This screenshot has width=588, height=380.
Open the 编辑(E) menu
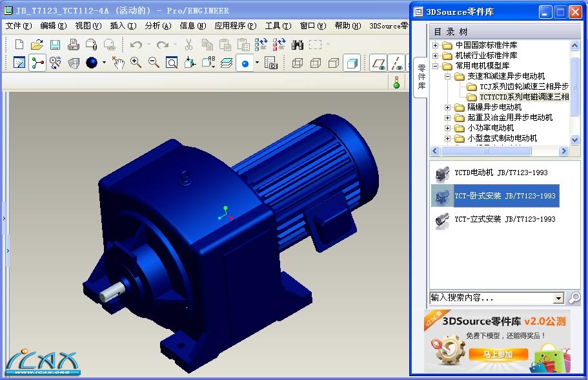click(x=54, y=26)
